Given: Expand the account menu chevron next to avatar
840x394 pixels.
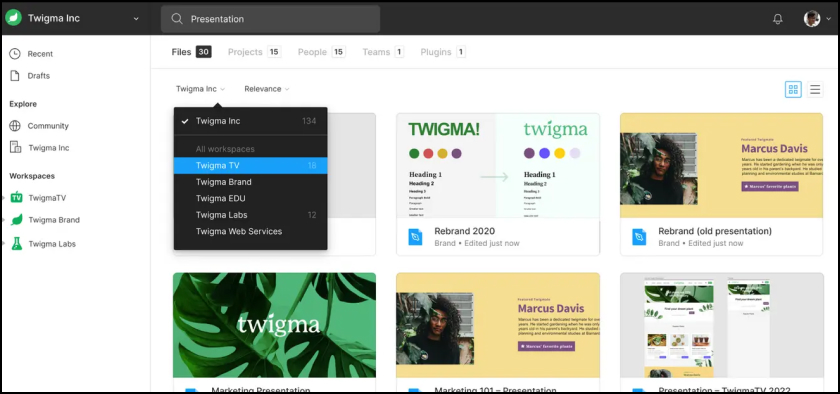Looking at the screenshot, I should click(x=828, y=19).
